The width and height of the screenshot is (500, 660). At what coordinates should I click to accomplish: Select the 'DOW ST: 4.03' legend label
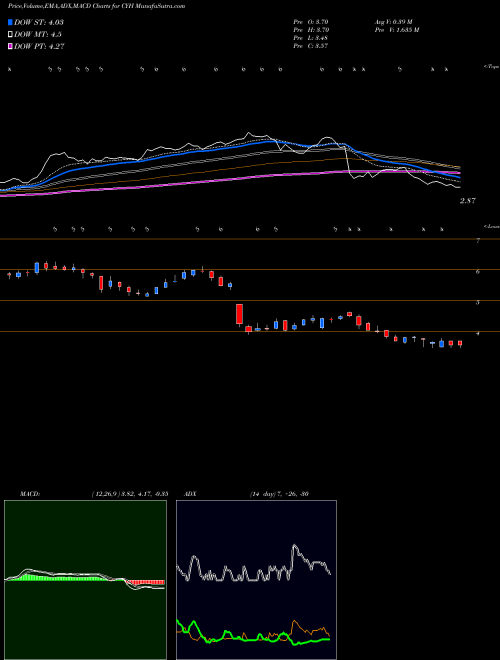click(39, 22)
